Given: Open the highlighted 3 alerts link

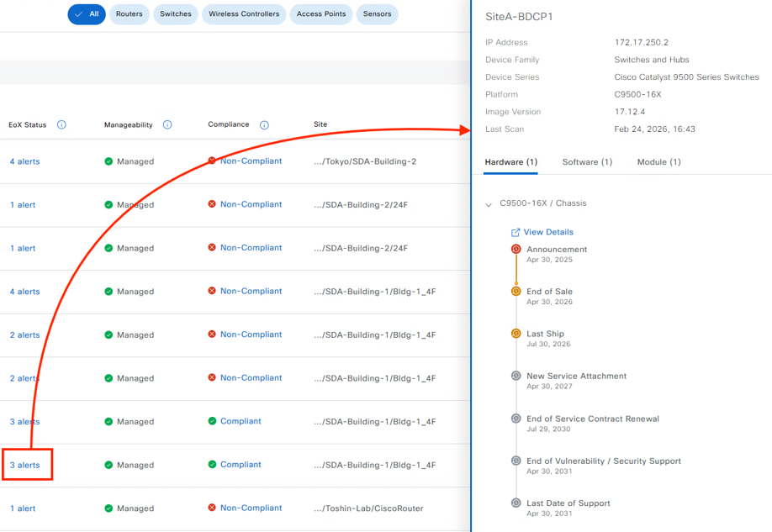Looking at the screenshot, I should (x=25, y=465).
